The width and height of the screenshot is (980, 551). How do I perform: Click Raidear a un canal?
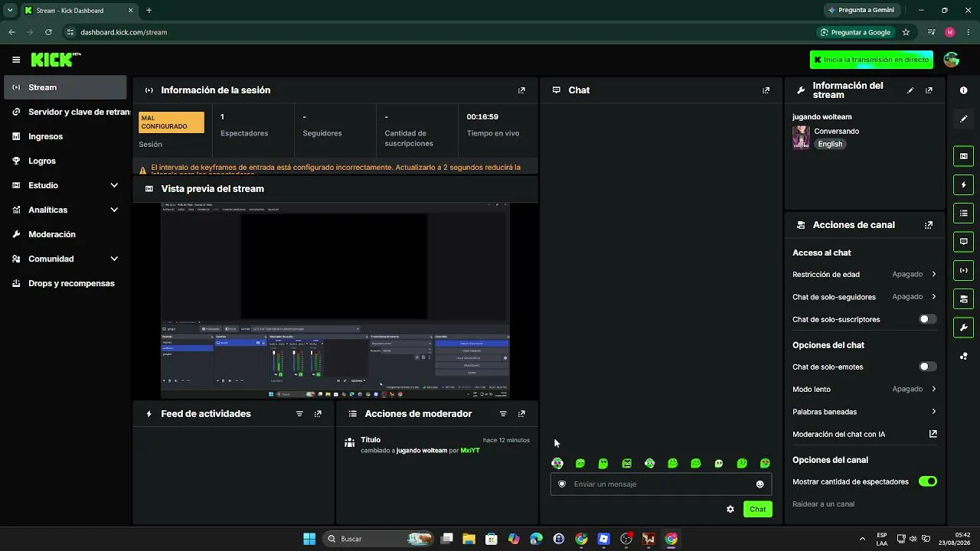[x=823, y=504]
